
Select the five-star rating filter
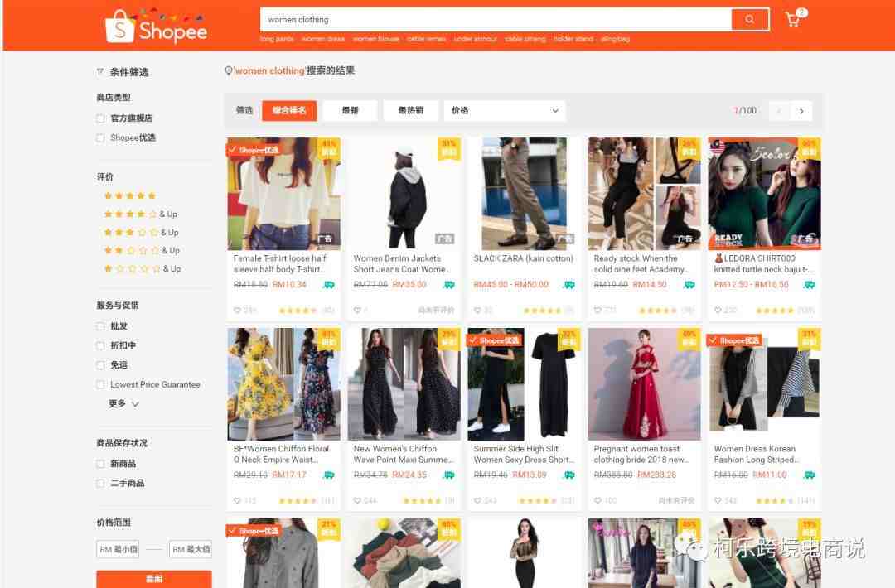coord(129,195)
